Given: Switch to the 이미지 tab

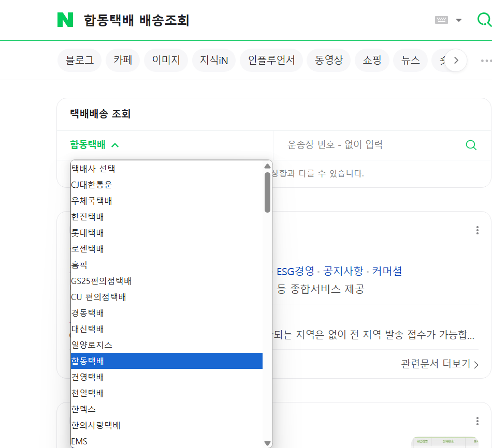Looking at the screenshot, I should tap(166, 60).
